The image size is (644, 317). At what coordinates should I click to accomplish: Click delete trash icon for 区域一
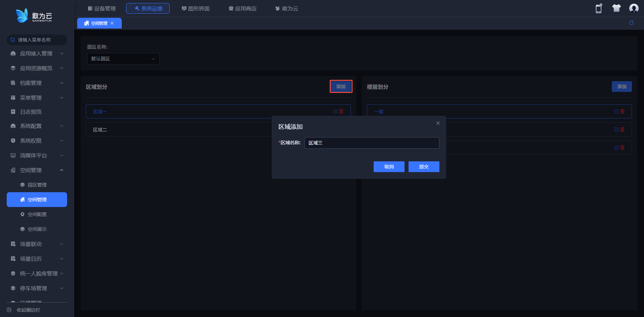[x=341, y=111]
